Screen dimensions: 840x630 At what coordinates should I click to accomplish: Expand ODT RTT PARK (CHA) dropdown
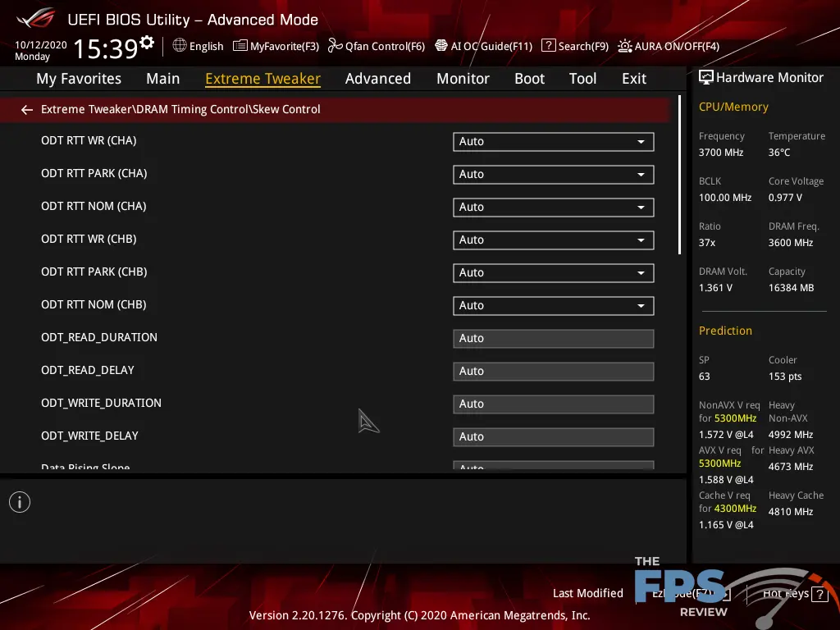(554, 175)
